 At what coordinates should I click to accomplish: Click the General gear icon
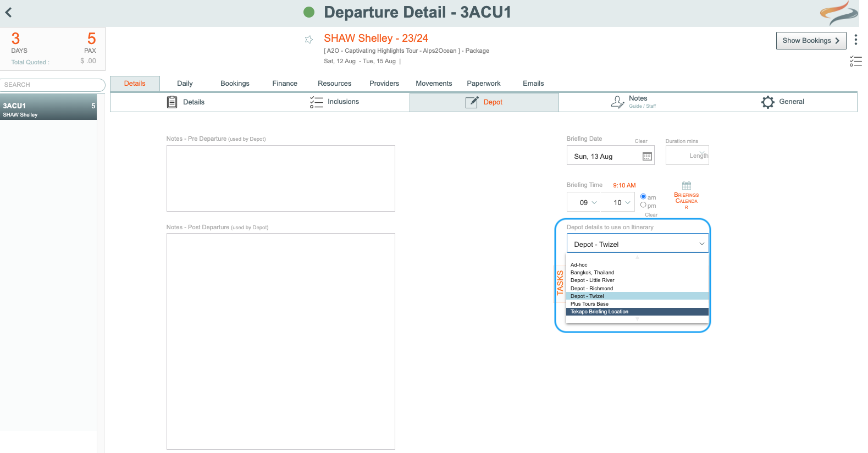(x=767, y=102)
